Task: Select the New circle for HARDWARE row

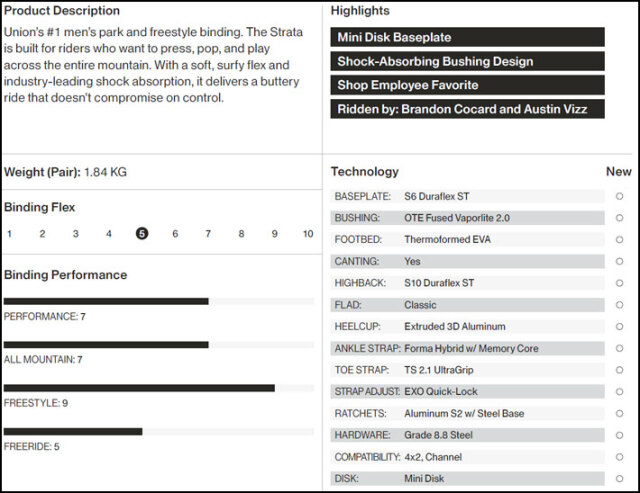Action: click(x=619, y=435)
